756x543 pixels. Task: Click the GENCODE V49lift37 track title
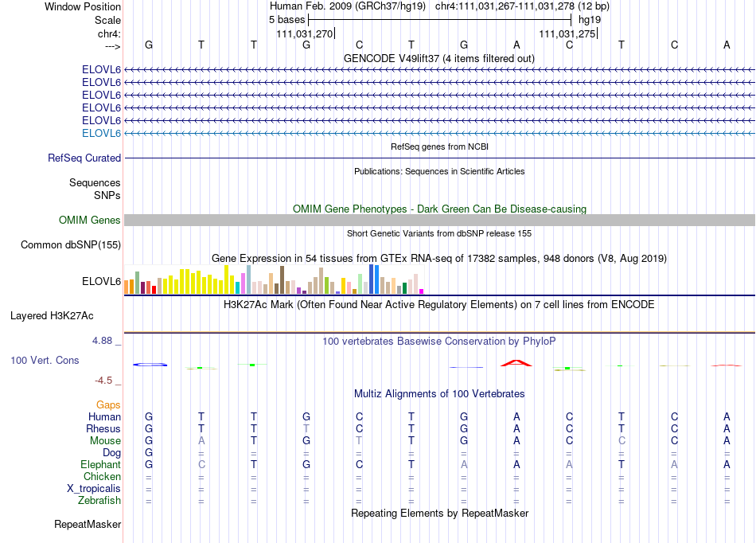tap(438, 59)
